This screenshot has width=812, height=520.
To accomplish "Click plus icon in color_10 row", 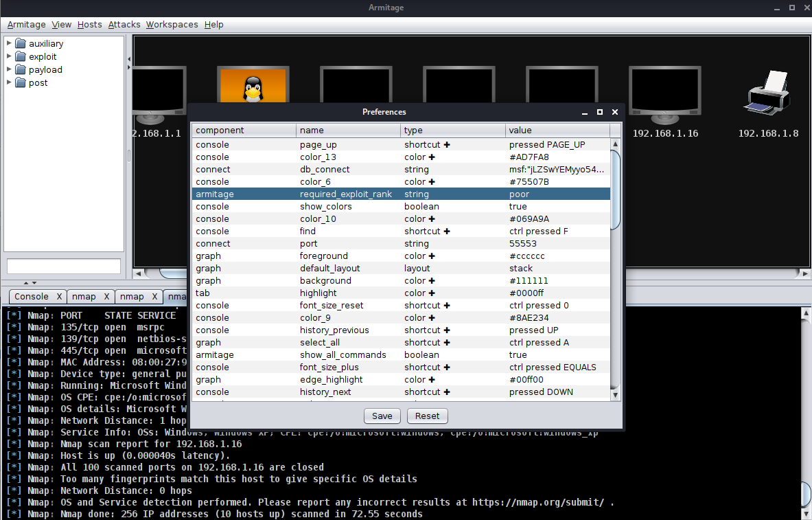I will pos(432,218).
